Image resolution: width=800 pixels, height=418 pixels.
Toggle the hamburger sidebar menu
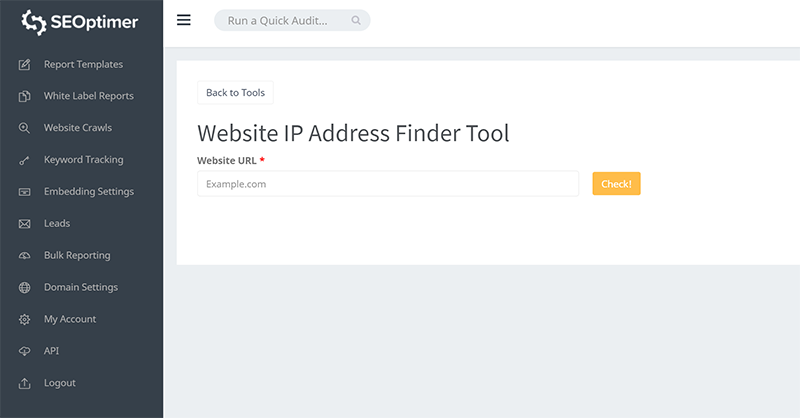pyautogui.click(x=184, y=20)
